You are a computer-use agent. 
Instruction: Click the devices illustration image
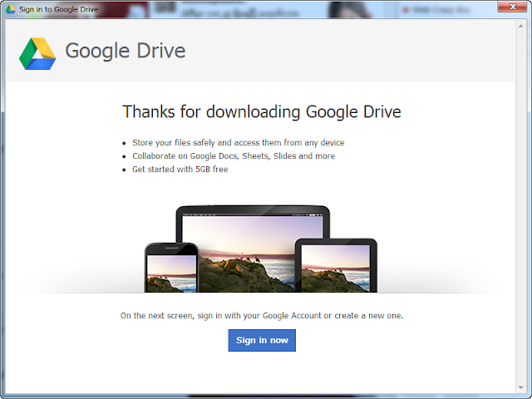(x=260, y=249)
